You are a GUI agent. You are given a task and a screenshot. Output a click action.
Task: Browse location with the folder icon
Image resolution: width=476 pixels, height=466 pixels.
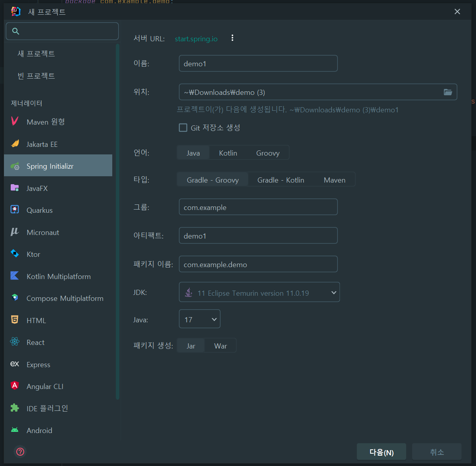pos(448,92)
